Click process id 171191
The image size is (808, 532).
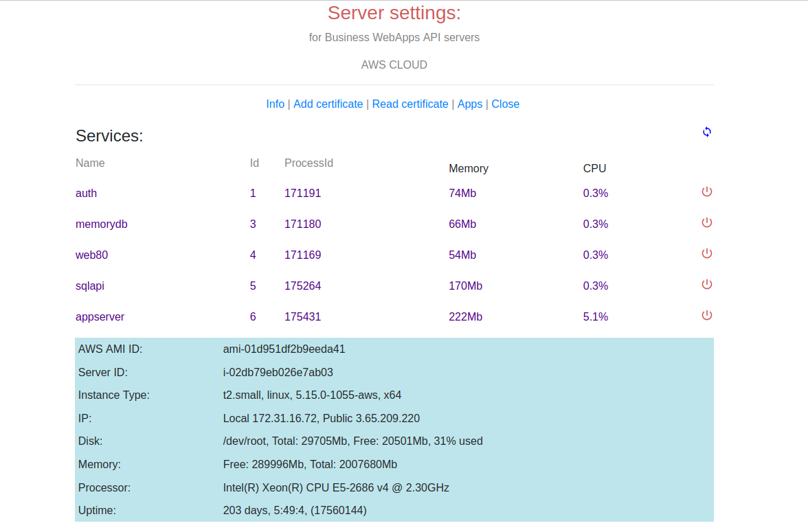(302, 193)
